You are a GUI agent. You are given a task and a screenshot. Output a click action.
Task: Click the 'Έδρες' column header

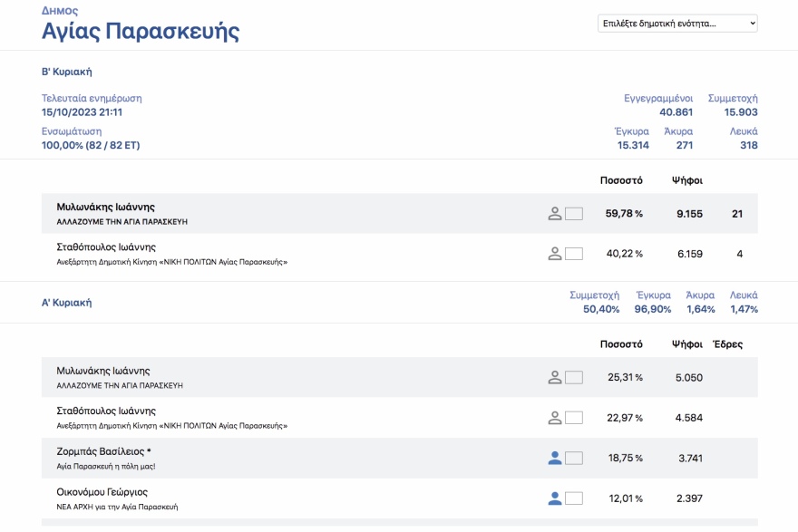pyautogui.click(x=727, y=344)
